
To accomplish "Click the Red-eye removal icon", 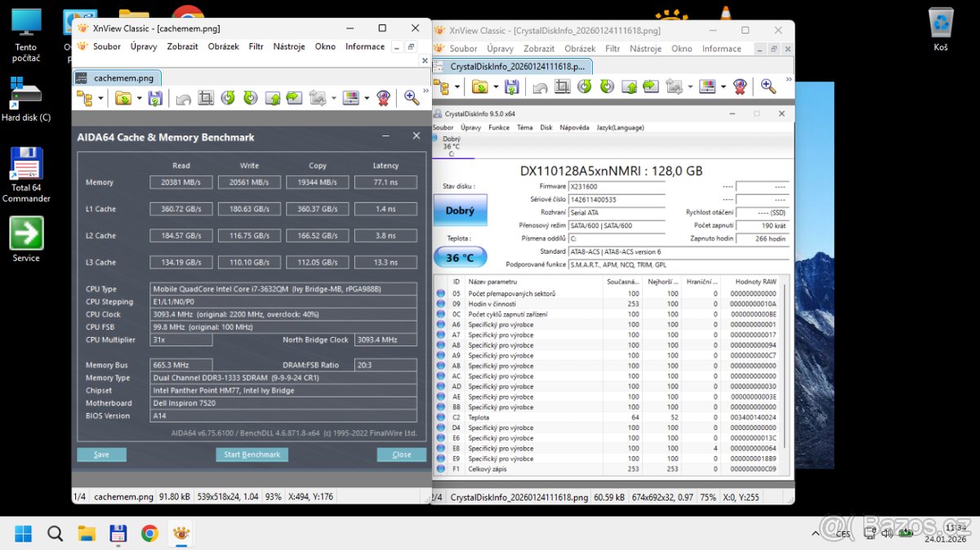I will (384, 97).
